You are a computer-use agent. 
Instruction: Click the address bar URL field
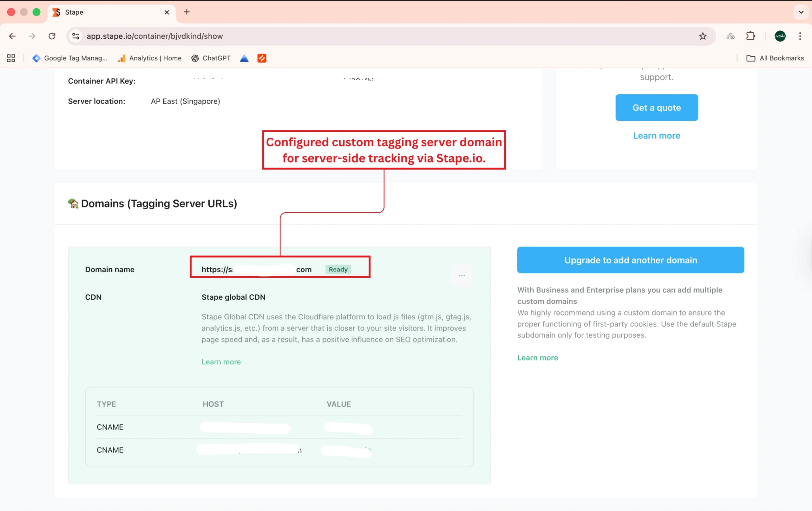click(371, 36)
